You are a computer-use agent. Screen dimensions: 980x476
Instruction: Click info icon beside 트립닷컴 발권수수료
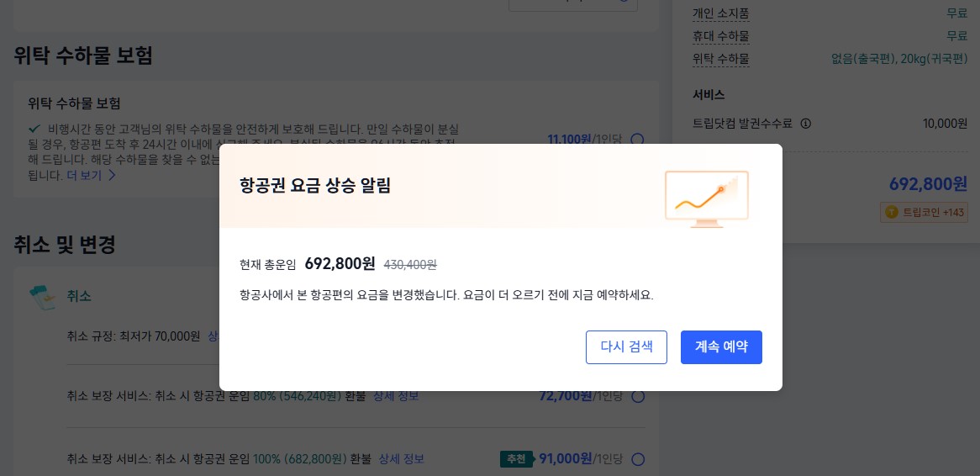[x=805, y=124]
